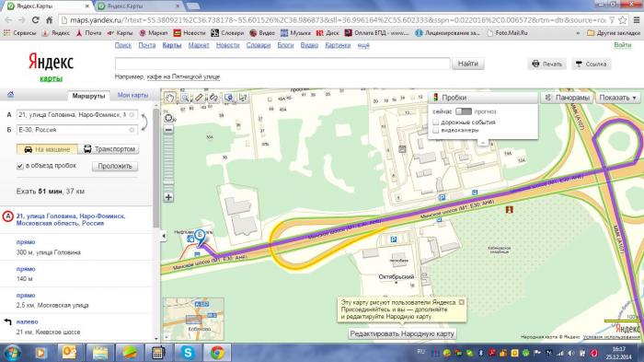Select the hand pan tool on map
Viewport: 644px width, 362px height.
169,98
